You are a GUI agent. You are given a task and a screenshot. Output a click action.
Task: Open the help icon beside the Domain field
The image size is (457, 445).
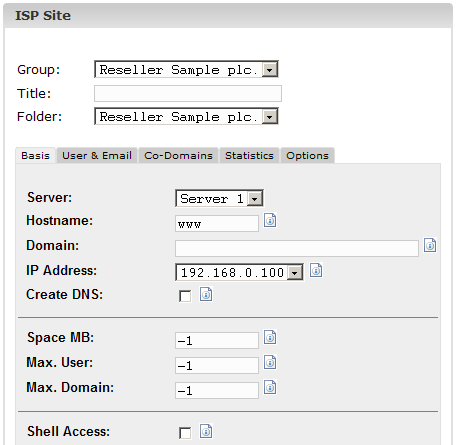pos(430,246)
